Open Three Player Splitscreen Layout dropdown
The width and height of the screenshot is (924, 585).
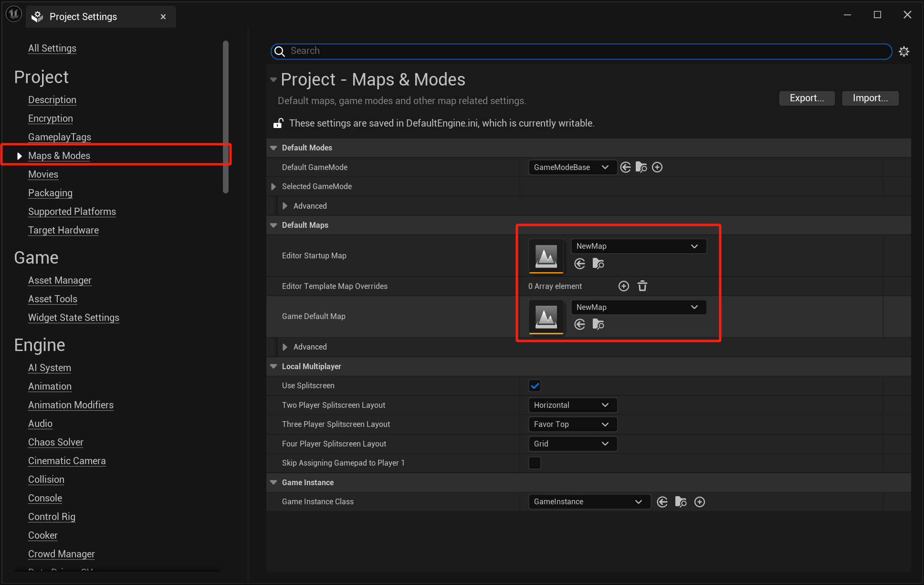(573, 425)
